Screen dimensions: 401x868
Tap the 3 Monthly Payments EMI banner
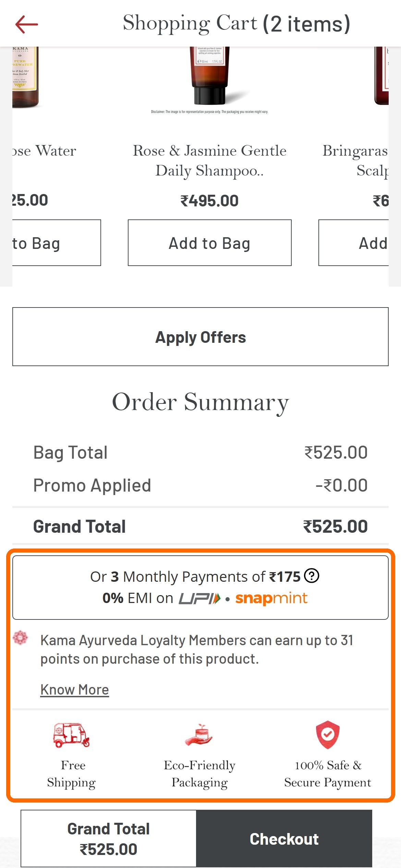(200, 588)
